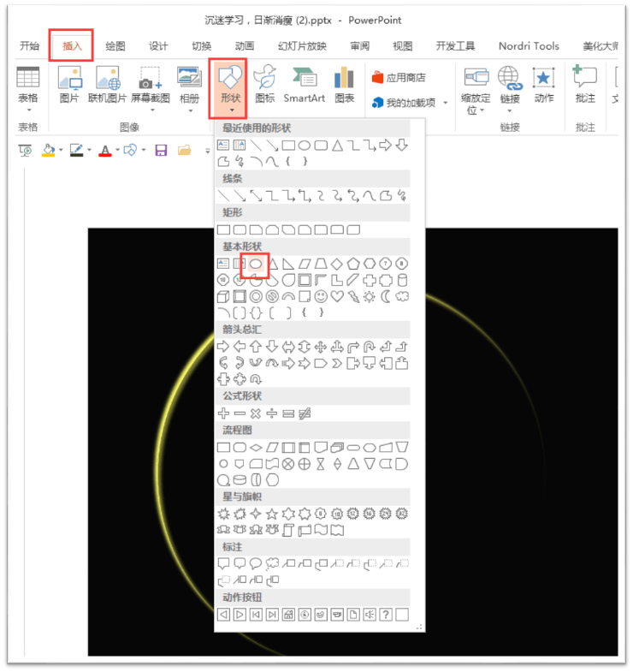Viewport: 633px width, 672px height.
Task: Expand the quick toolbar shapes dropdown arrow
Action: click(x=144, y=150)
